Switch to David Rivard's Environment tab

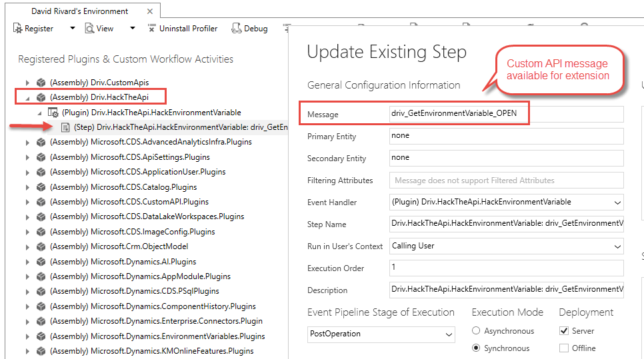click(x=80, y=11)
